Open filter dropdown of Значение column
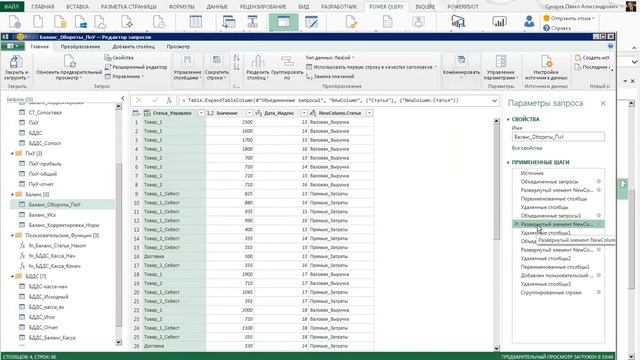Screen dimensions: 640x360 click(x=249, y=113)
